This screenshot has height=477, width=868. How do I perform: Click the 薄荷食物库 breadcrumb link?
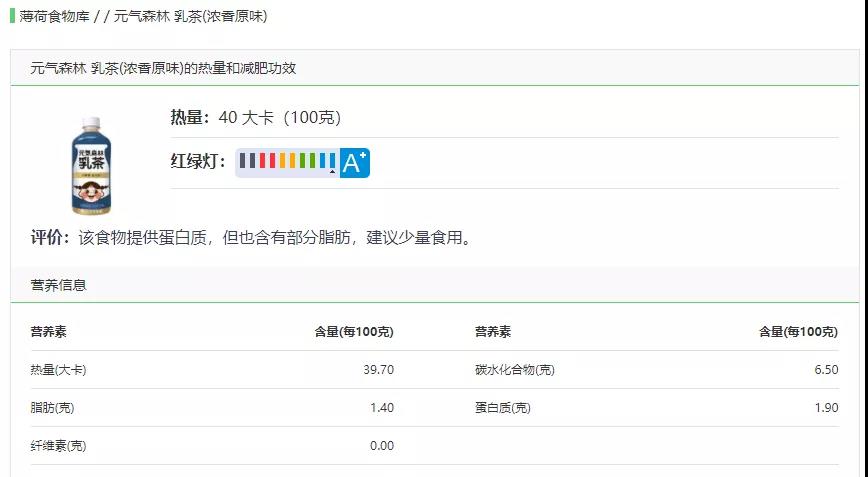54,16
